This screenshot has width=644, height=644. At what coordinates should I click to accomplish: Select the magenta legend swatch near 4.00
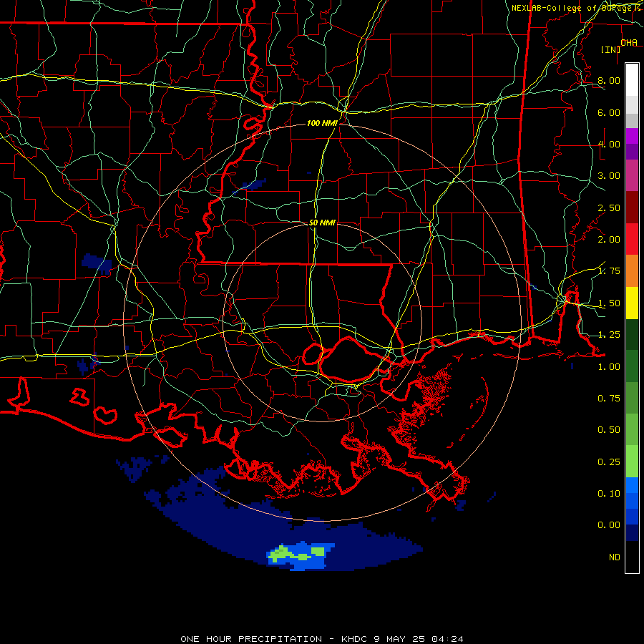point(632,135)
